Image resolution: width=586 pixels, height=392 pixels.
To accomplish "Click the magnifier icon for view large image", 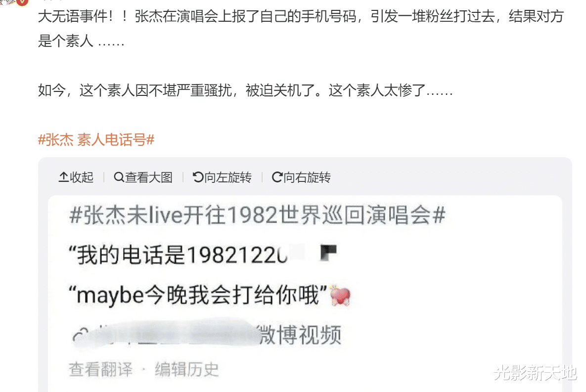I will tap(119, 177).
